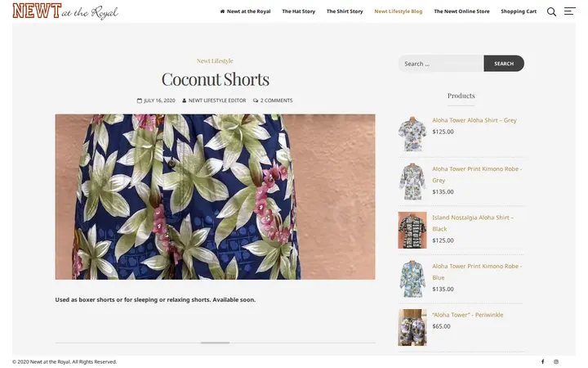Go to Newt at the Royal home menu item
The width and height of the screenshot is (588, 368).
(245, 11)
